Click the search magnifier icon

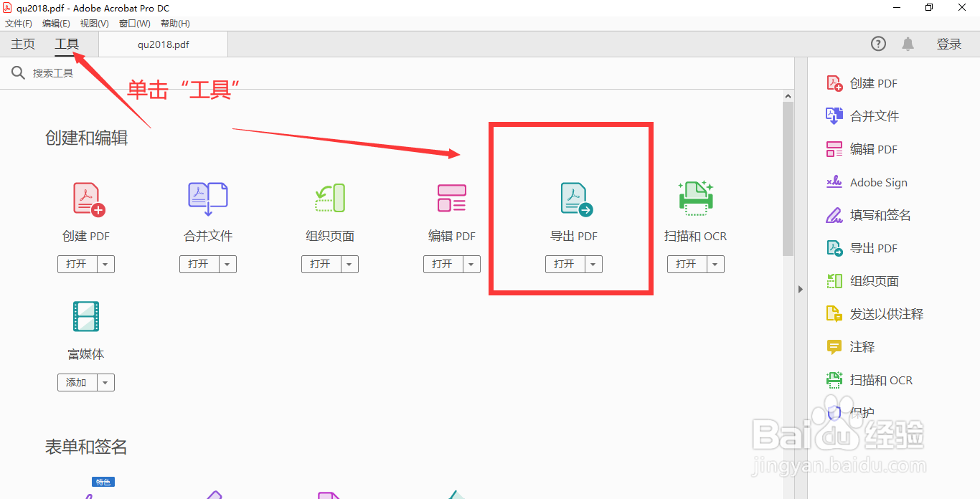pos(18,72)
